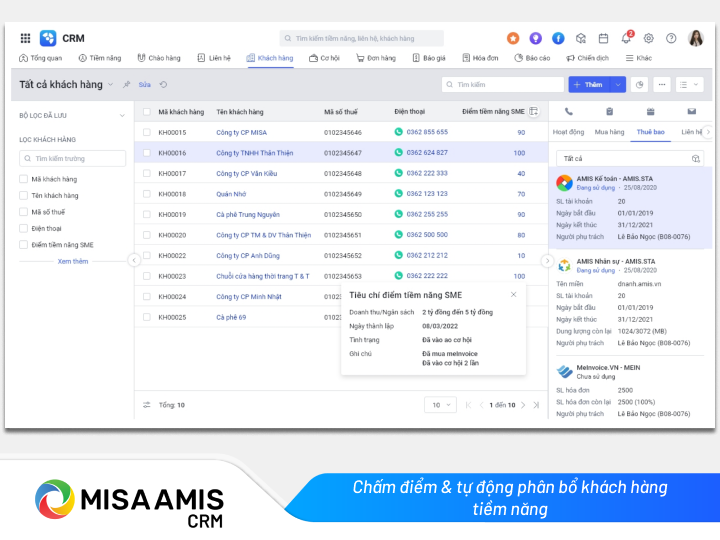Click the refresh icon beside Sửa
This screenshot has width=720, height=540.
click(x=163, y=85)
